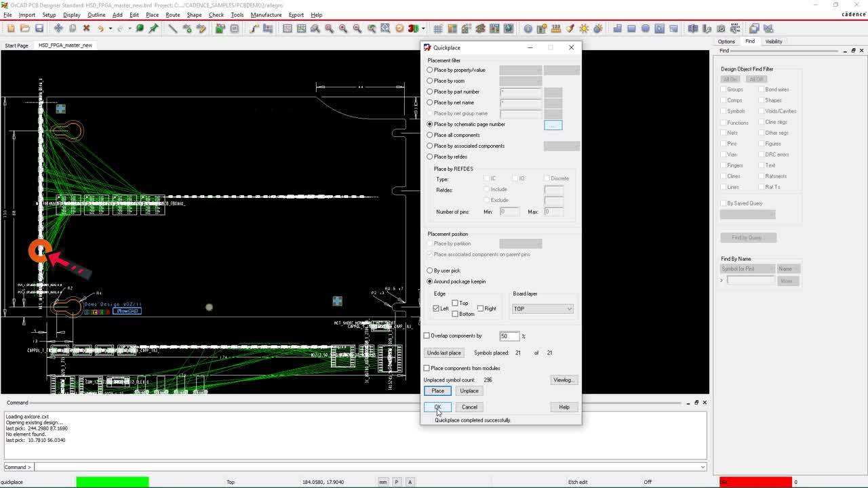Click the camera snapshot icon in toolbar

click(721, 28)
